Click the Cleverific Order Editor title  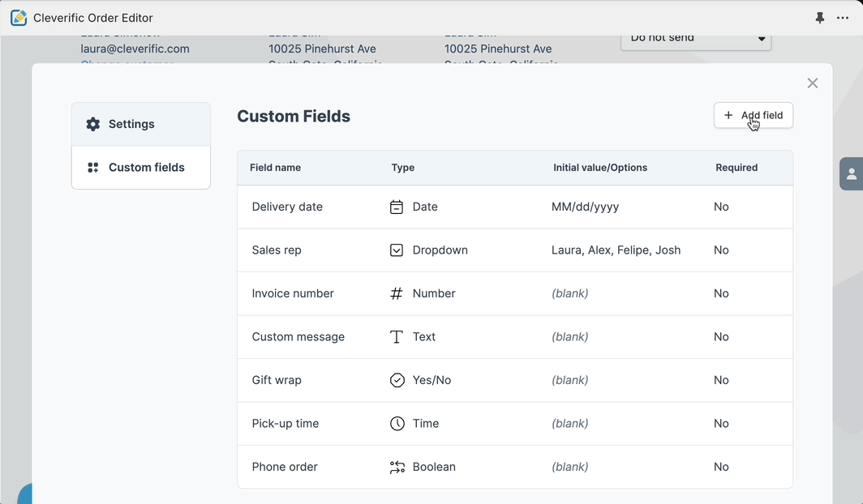(93, 18)
